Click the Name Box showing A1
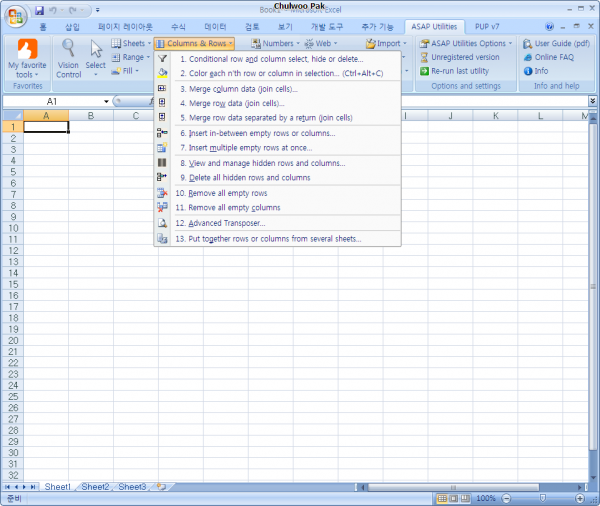The height and width of the screenshot is (506, 600). (52, 101)
